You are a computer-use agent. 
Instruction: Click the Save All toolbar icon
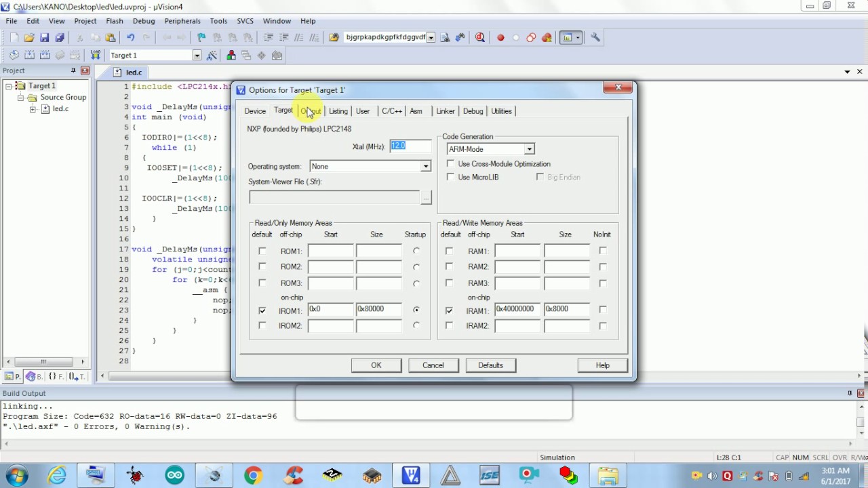(59, 38)
